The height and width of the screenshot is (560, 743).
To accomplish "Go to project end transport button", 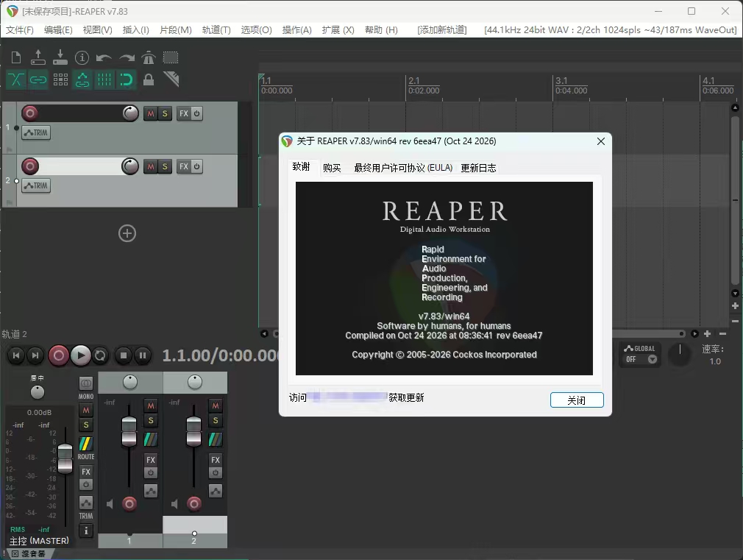I will (35, 355).
